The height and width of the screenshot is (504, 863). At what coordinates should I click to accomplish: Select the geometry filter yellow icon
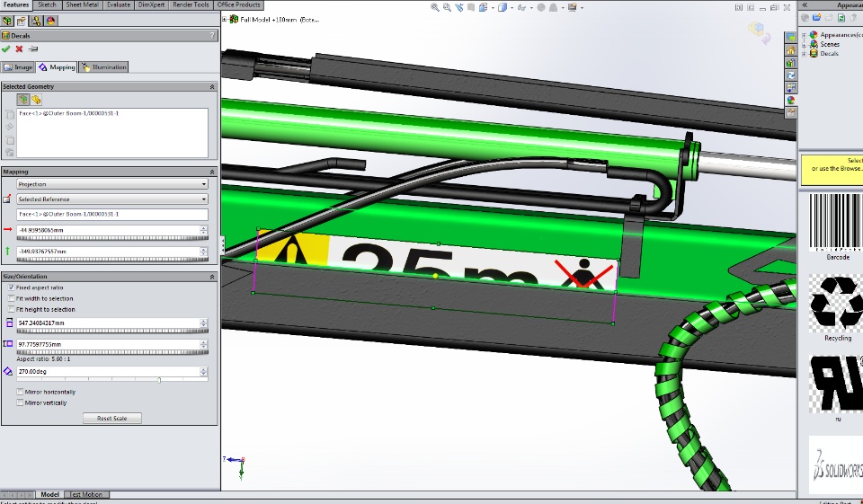click(36, 100)
